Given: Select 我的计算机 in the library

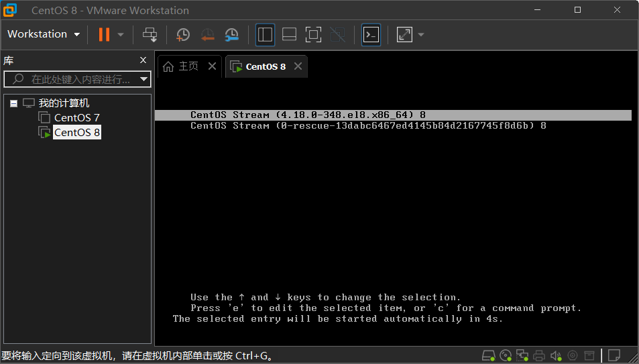Looking at the screenshot, I should 64,103.
